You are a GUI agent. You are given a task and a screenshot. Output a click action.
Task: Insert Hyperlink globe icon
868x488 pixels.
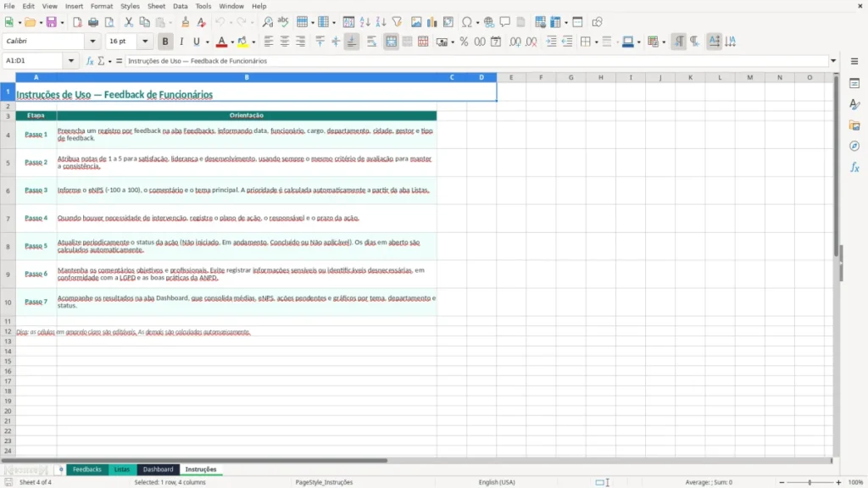coord(489,22)
